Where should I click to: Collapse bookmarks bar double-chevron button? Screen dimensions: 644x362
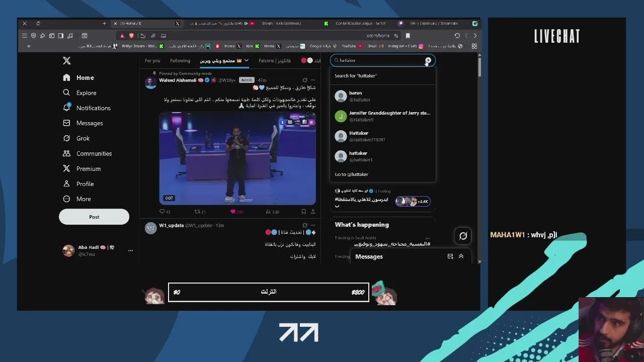pyautogui.click(x=29, y=46)
